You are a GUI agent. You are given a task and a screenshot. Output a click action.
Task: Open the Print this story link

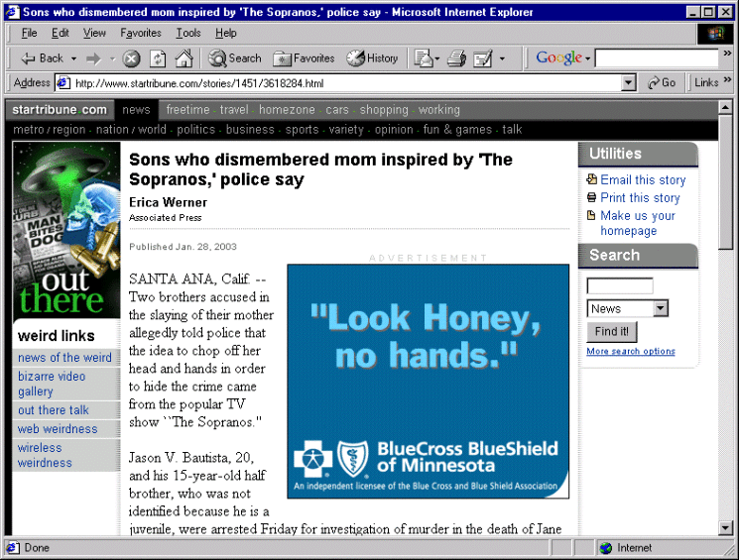[640, 198]
